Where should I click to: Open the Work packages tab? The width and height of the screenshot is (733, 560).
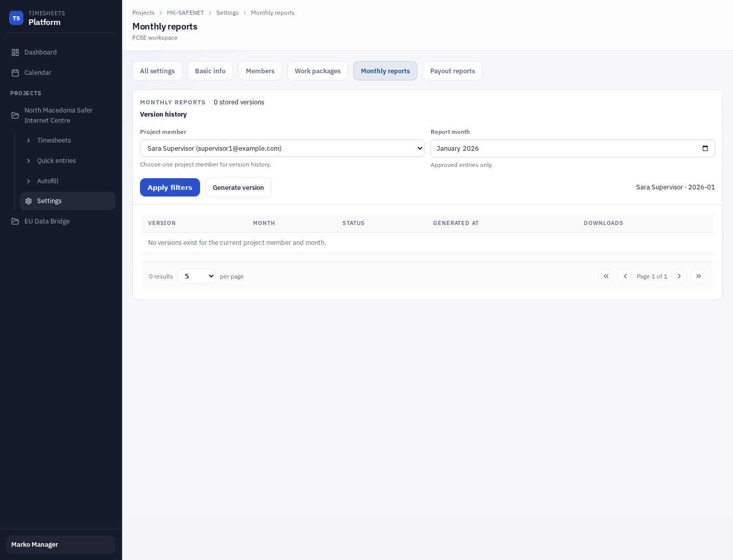[x=318, y=71]
